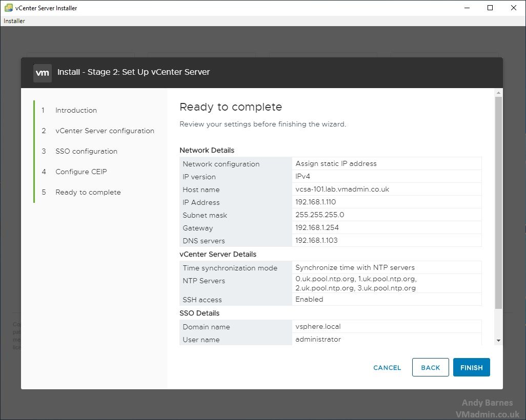
Task: Open the Installer menu
Action: point(14,21)
